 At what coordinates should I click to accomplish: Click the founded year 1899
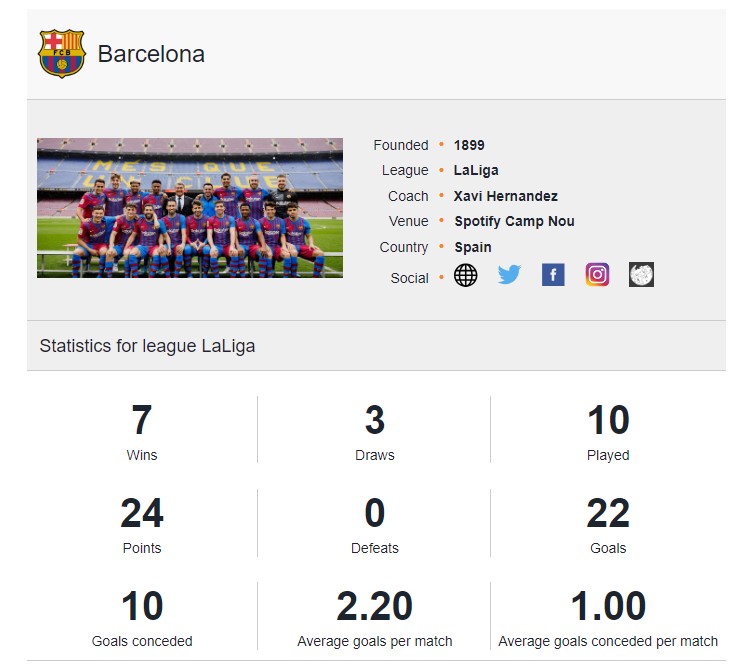(469, 145)
